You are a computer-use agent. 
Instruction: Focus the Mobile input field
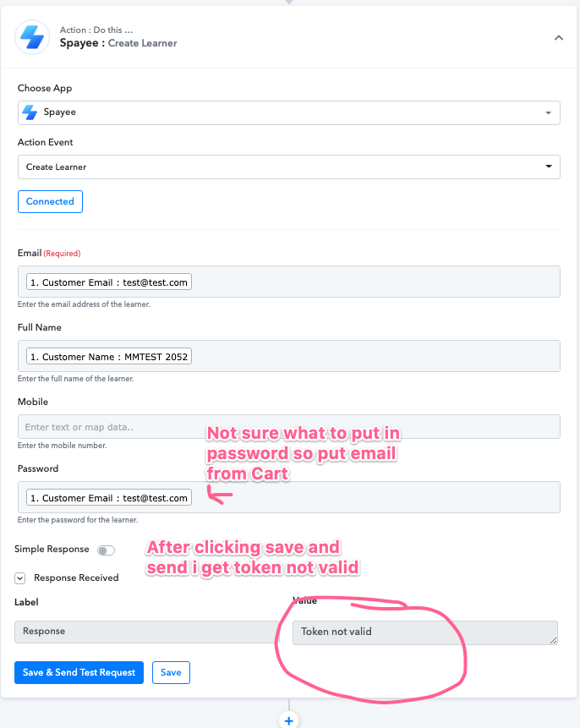(x=289, y=427)
